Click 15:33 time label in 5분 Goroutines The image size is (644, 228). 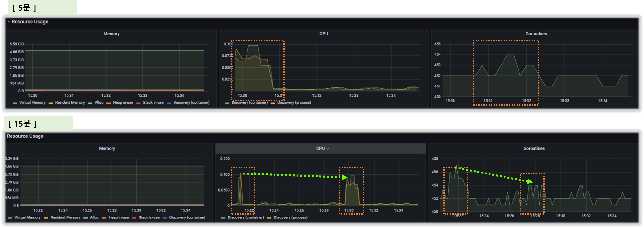pos(564,101)
